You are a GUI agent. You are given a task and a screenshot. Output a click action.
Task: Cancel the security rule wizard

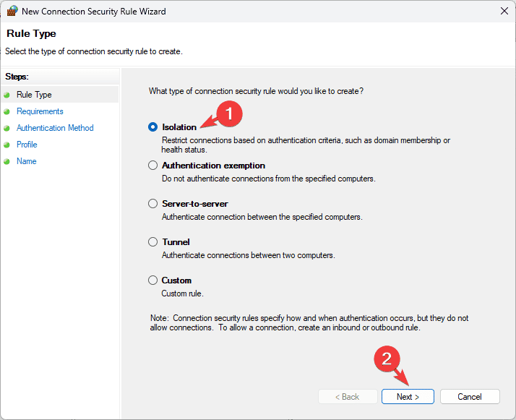click(x=470, y=397)
